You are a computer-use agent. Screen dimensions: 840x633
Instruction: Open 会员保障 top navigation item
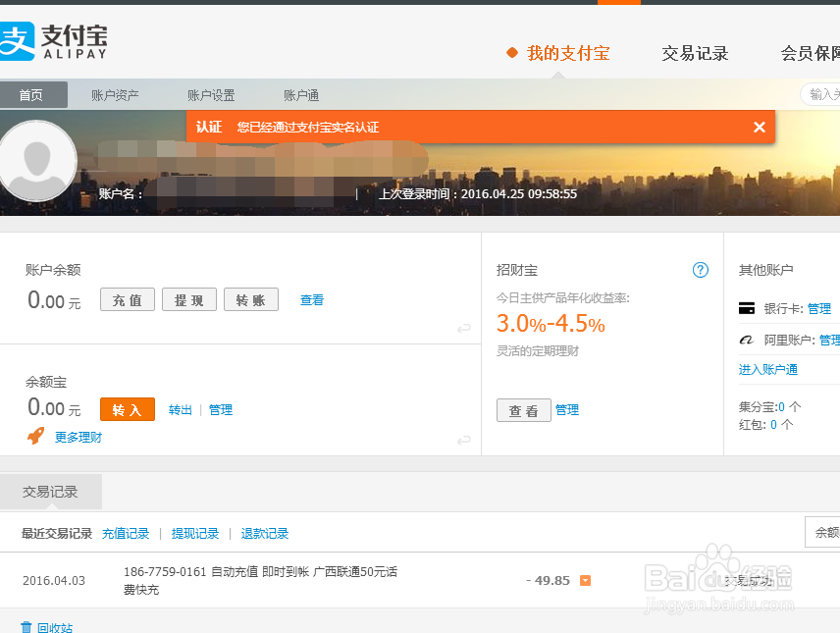pyautogui.click(x=810, y=53)
